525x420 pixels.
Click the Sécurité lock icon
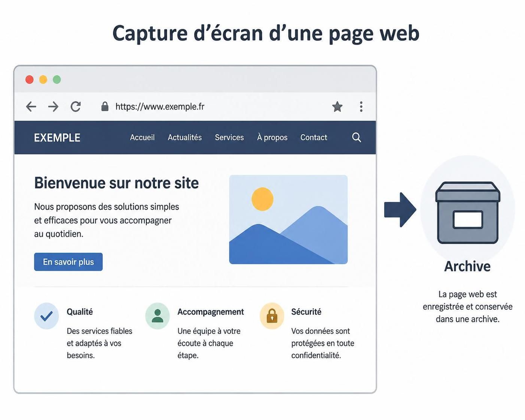coord(272,316)
